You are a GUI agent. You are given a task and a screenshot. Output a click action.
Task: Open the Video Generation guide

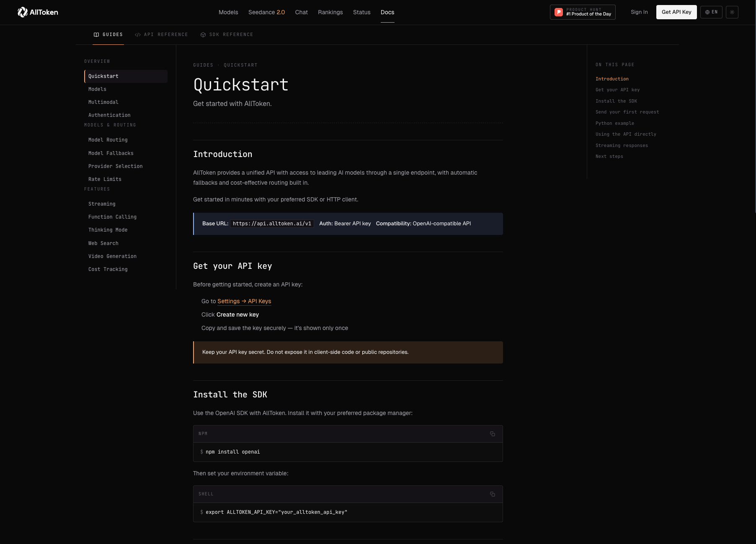(126, 256)
